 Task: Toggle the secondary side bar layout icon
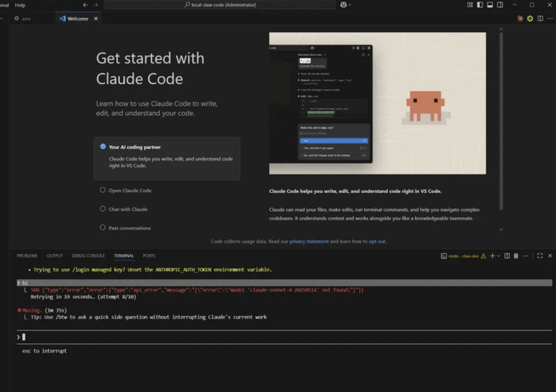[x=500, y=5]
